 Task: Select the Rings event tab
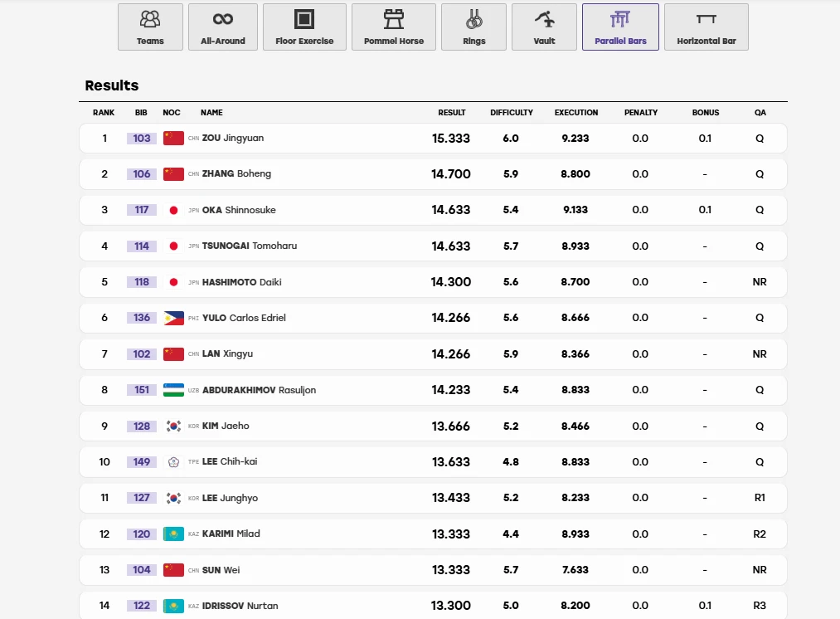(x=473, y=27)
